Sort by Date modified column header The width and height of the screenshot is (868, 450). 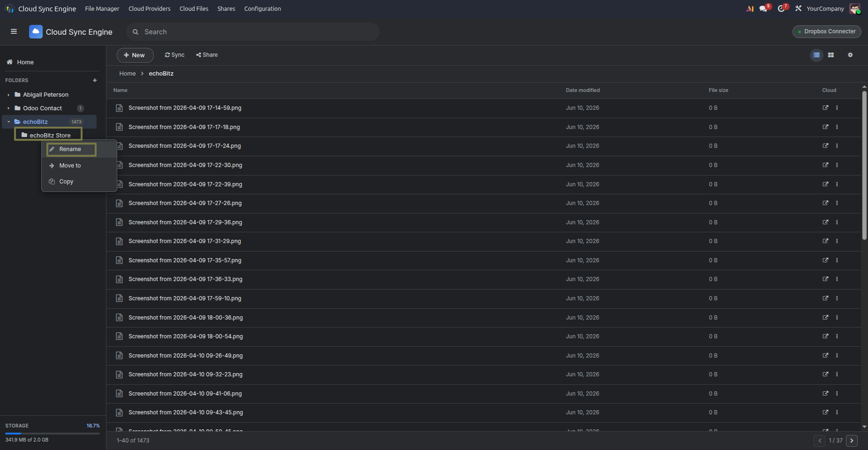click(582, 90)
